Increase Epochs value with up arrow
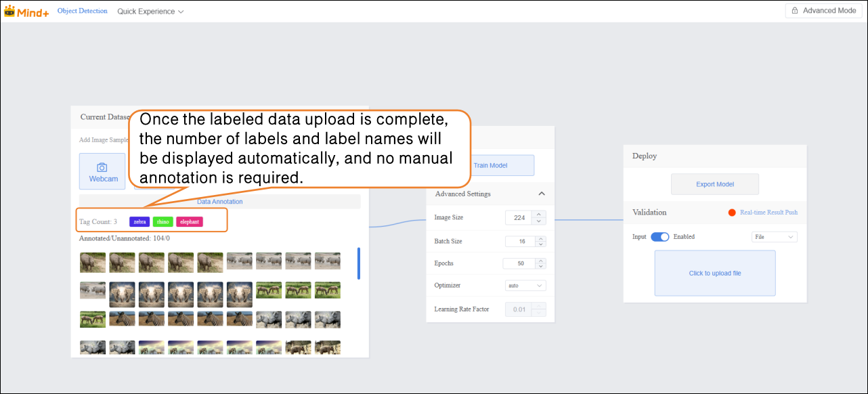 pos(540,261)
